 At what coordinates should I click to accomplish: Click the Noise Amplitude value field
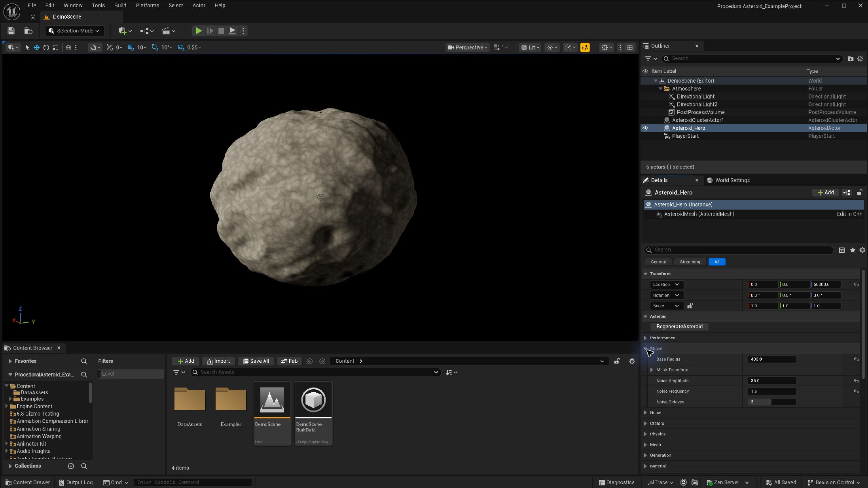point(772,380)
